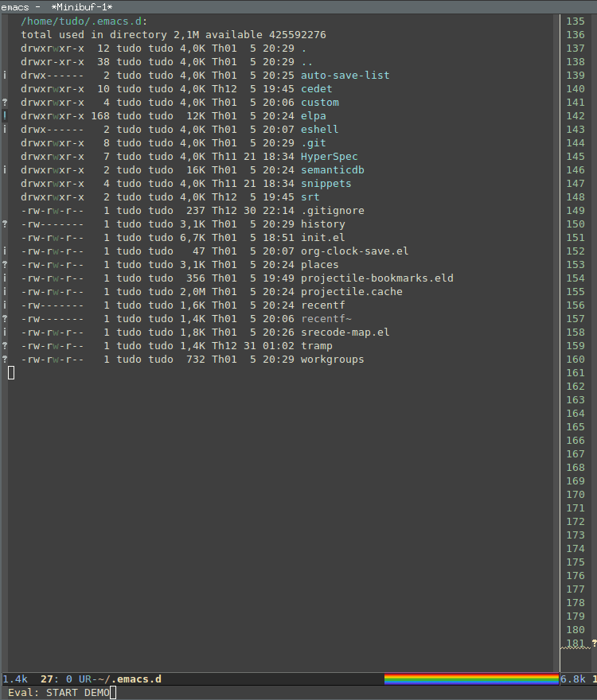Select the tramp file

coord(316,346)
